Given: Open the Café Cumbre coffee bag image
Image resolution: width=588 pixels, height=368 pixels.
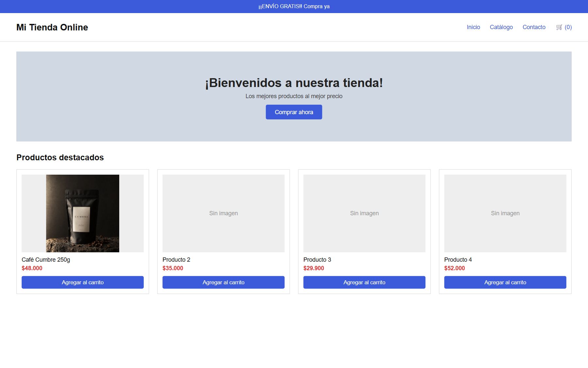Looking at the screenshot, I should click(x=83, y=213).
